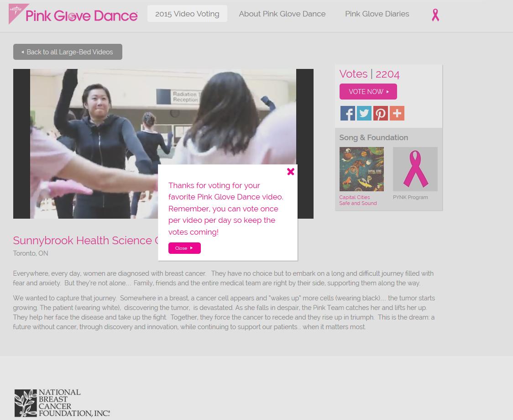The width and height of the screenshot is (513, 420).
Task: Click Close button in thank-you popup
Action: coord(184,248)
